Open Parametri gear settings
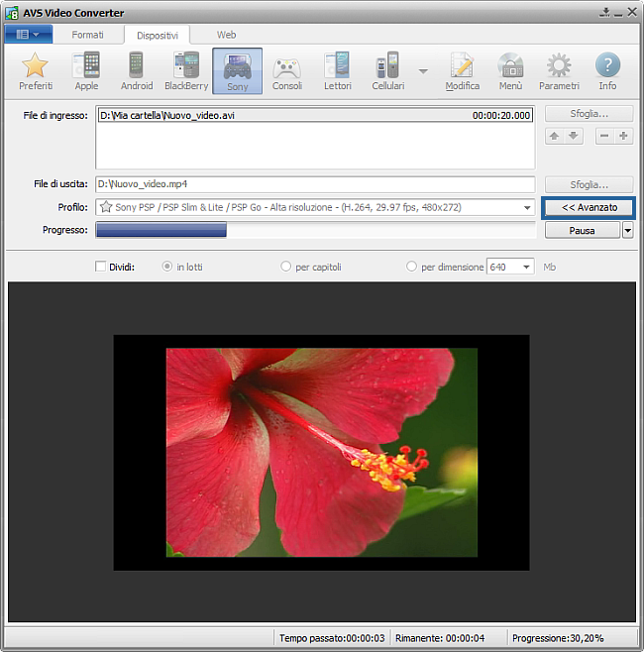The height and width of the screenshot is (652, 644). pos(559,70)
